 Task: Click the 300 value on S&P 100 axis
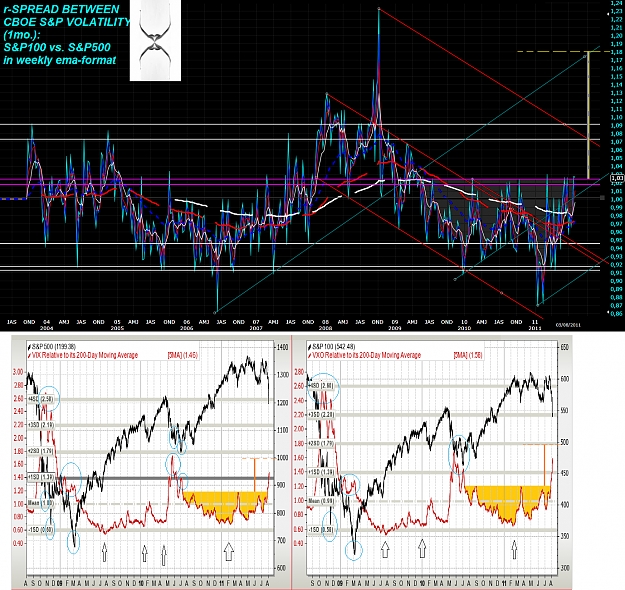pos(565,568)
